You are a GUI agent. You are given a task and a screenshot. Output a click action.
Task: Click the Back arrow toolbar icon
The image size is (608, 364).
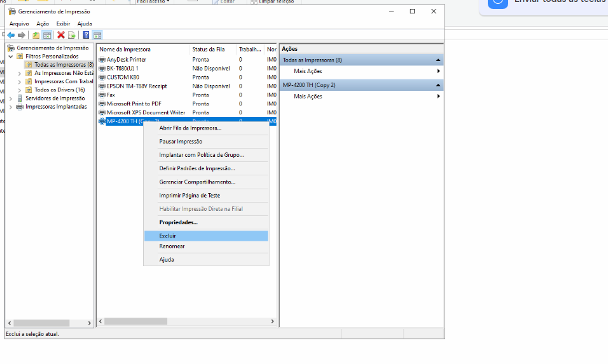coord(11,35)
